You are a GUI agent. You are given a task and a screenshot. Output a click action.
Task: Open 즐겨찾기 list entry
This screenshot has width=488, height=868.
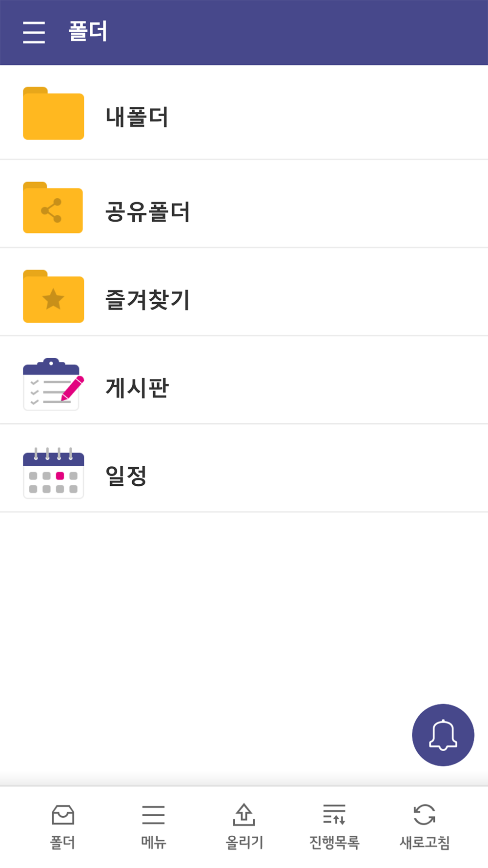click(x=244, y=292)
